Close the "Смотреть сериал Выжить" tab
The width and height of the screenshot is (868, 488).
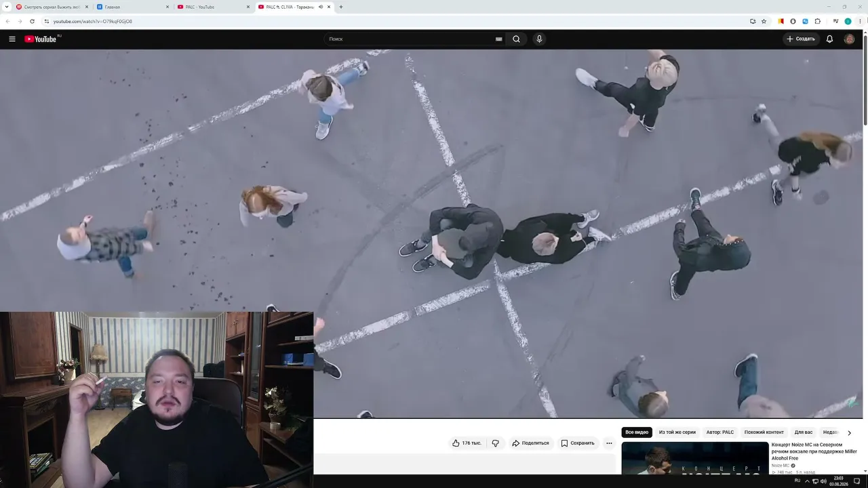point(87,7)
